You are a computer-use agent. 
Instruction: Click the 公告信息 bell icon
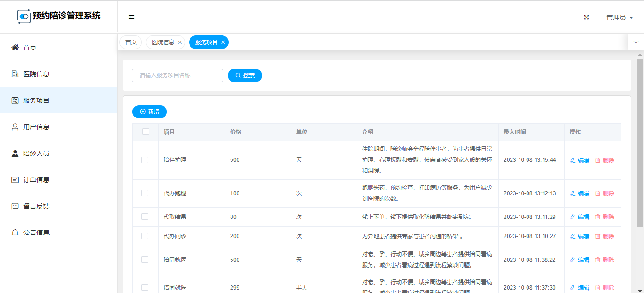pyautogui.click(x=15, y=233)
